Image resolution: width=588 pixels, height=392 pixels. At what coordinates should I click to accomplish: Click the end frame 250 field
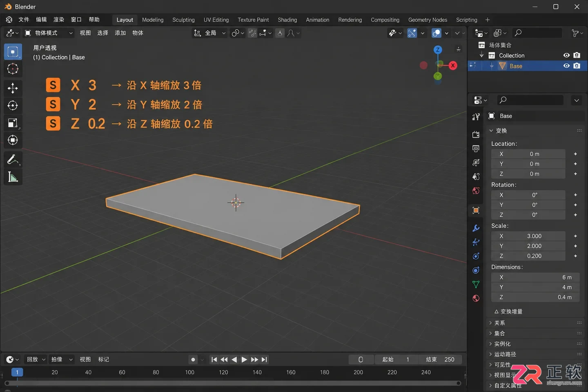[440, 359]
